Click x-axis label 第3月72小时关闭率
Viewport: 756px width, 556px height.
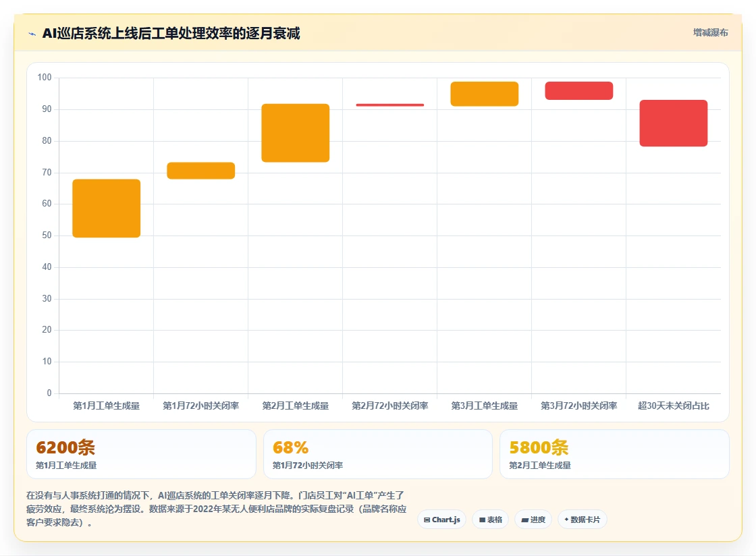point(579,406)
